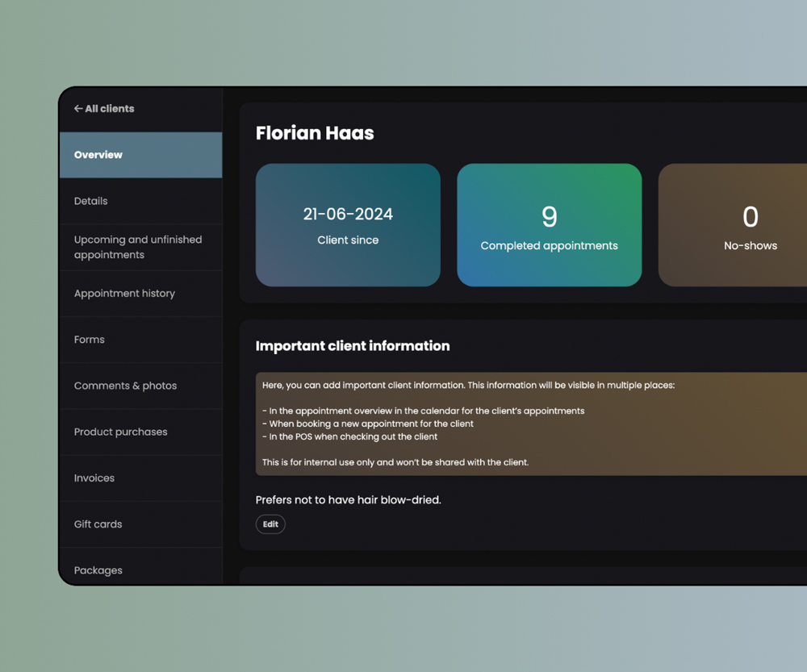
Task: Click the Florian Haas client name heading
Action: (x=315, y=133)
